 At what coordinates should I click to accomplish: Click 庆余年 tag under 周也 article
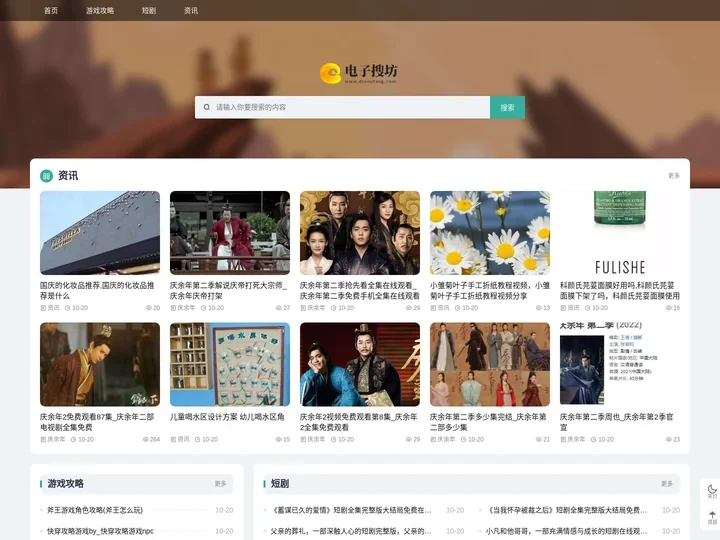tap(573, 439)
